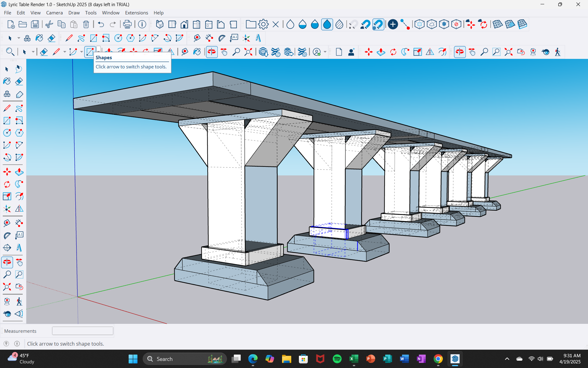Viewport: 588px width, 368px height.
Task: Select the Protractor tool in second toolbar row
Action: [x=222, y=38]
